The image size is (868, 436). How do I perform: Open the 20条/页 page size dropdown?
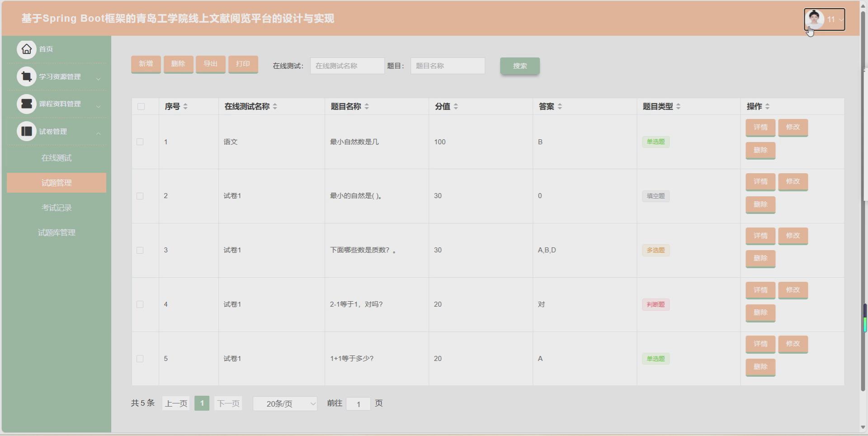285,403
